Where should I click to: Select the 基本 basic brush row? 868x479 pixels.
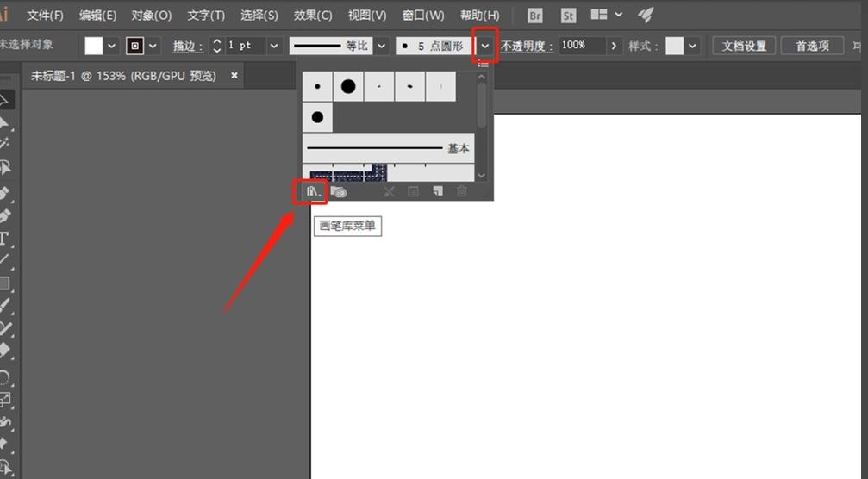[388, 147]
